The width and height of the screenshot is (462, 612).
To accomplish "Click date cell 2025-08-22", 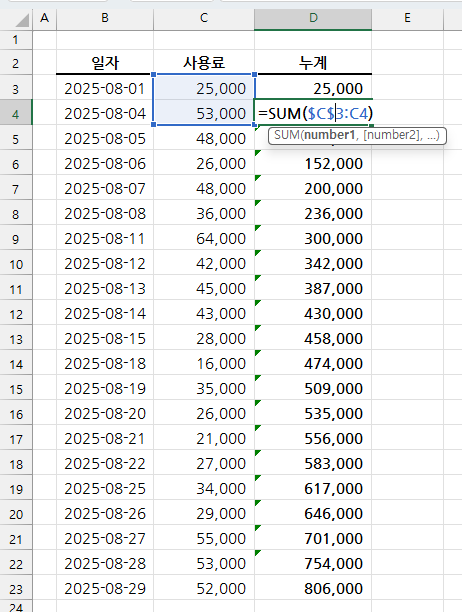I will click(105, 463).
